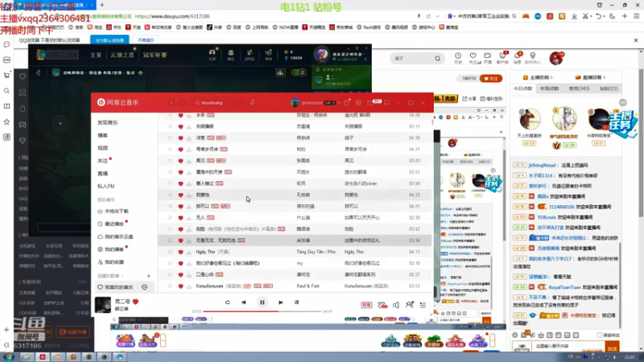Skip to next track in music player
The image size is (644, 362).
tap(280, 302)
